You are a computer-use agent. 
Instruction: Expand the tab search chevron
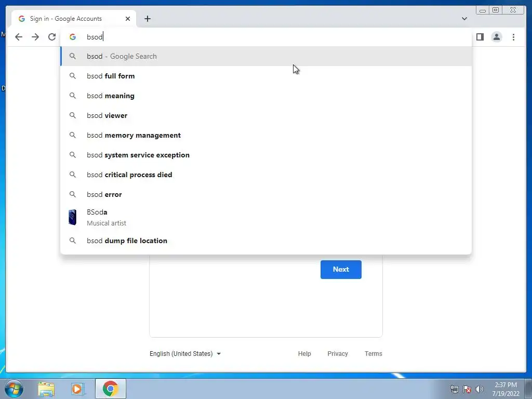[x=464, y=19]
